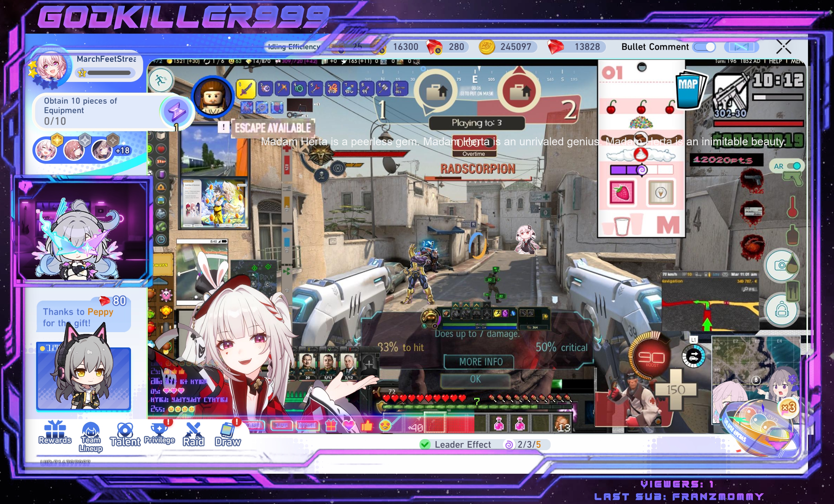
Task: Toggle the Bullet Comment switch
Action: point(704,47)
